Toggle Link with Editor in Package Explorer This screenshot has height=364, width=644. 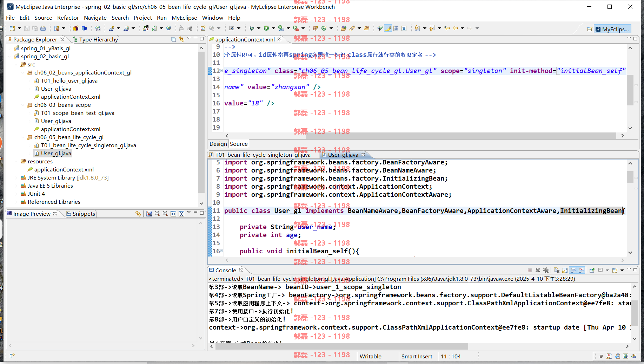(x=181, y=39)
